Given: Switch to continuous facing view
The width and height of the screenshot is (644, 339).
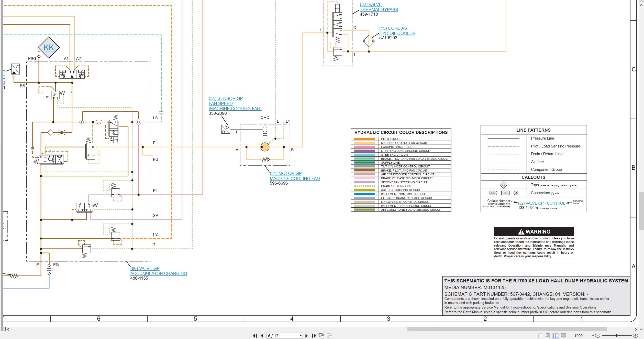Looking at the screenshot, I should (x=563, y=336).
